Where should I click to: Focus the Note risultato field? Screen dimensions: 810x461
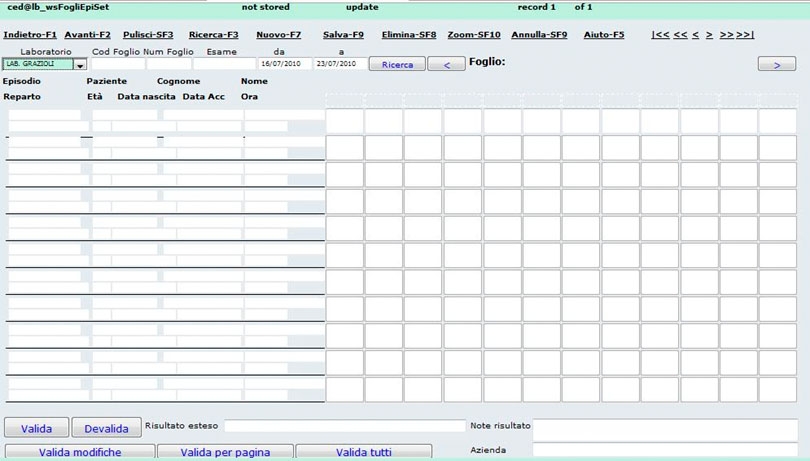point(665,429)
